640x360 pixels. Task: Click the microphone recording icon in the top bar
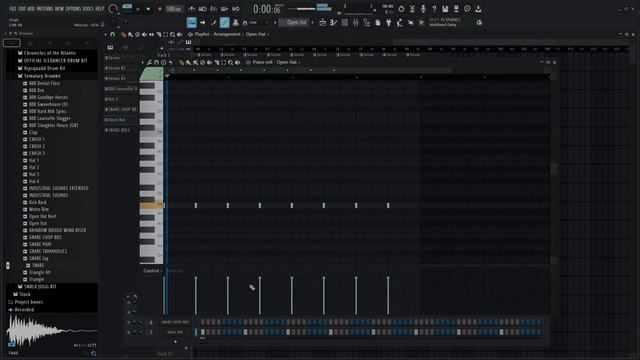[x=423, y=9]
